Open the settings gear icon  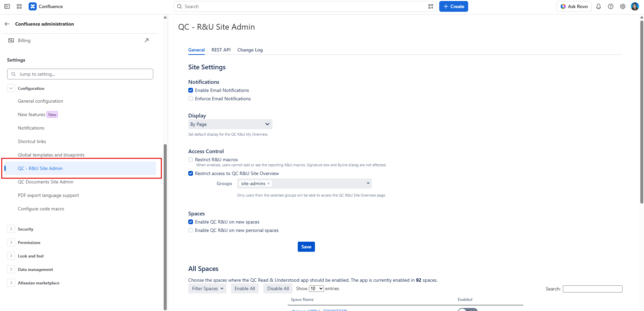[x=623, y=6]
